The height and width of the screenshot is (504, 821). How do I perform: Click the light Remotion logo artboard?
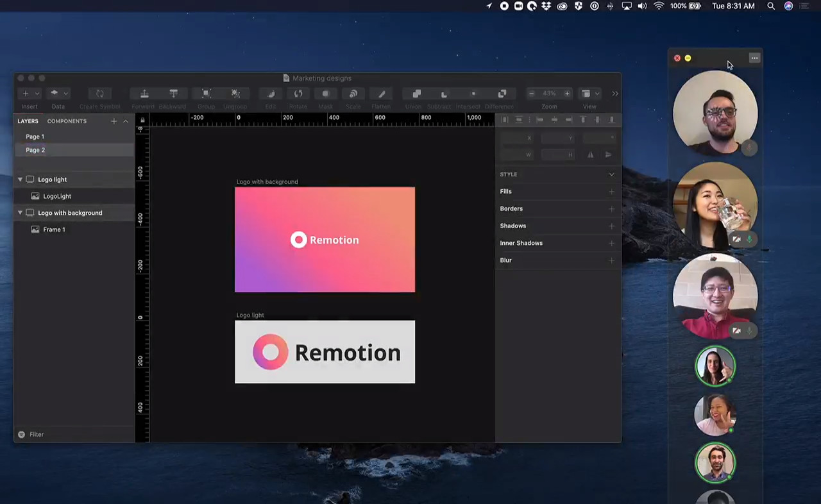coord(325,352)
